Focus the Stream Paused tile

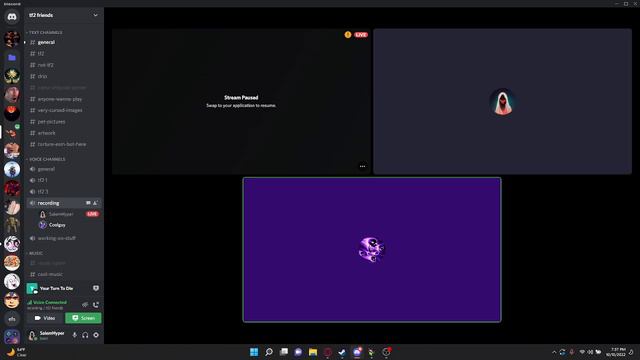(241, 101)
